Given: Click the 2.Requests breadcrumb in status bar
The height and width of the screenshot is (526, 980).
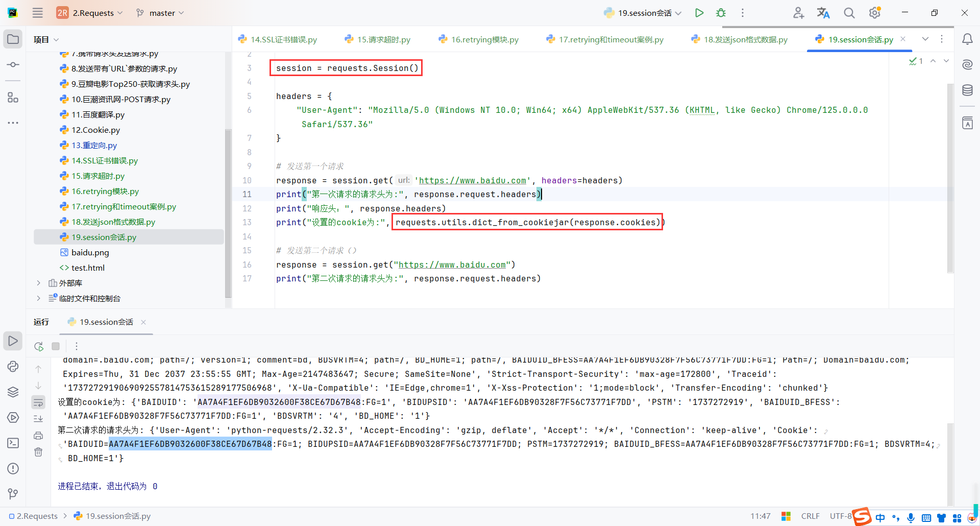Looking at the screenshot, I should (x=34, y=516).
